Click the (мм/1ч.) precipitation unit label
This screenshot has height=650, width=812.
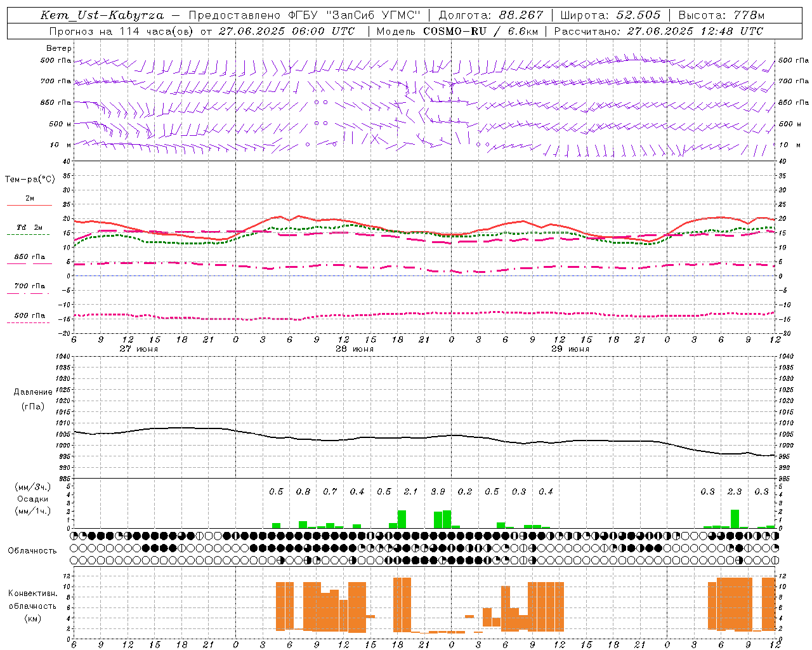coord(33,510)
